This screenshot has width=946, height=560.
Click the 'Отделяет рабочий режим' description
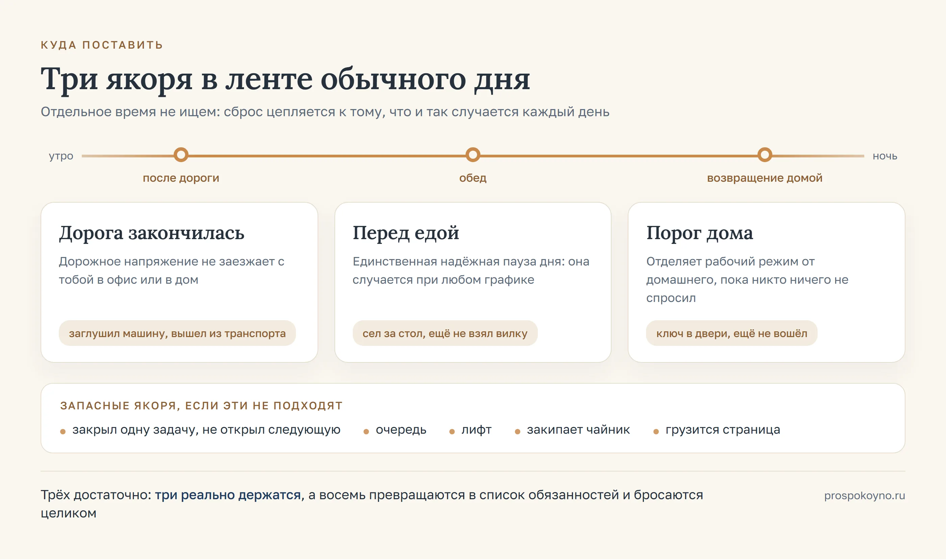click(747, 280)
